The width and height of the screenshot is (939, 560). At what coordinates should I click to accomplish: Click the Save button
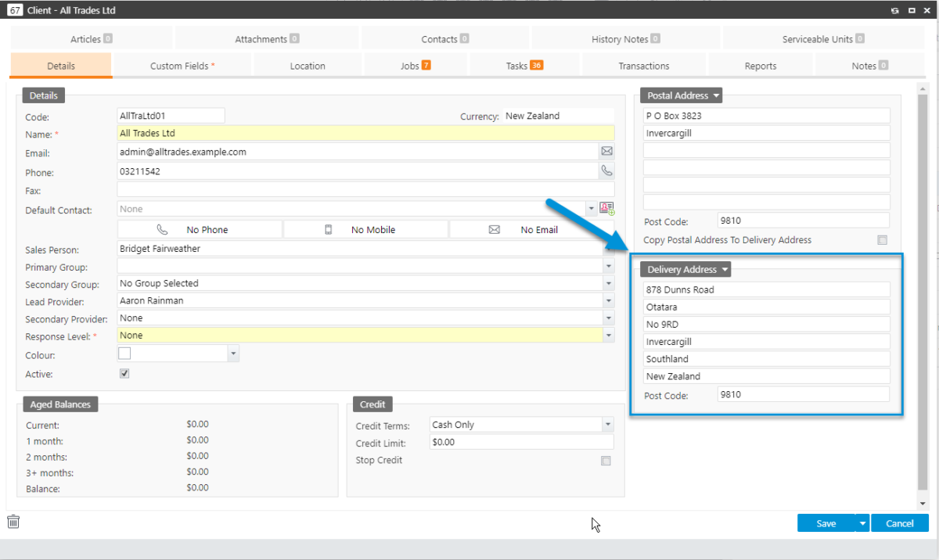[x=826, y=522]
